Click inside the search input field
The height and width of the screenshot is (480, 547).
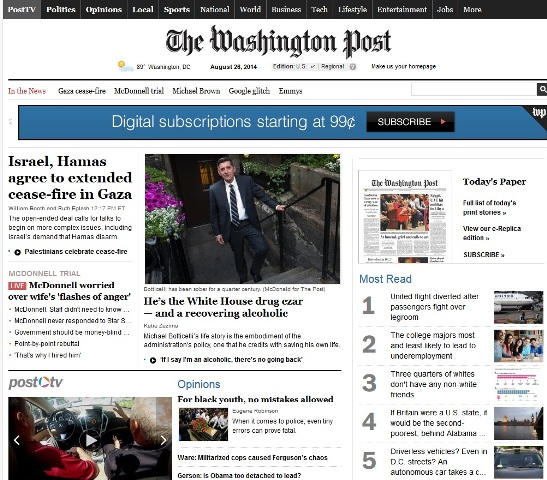474,89
